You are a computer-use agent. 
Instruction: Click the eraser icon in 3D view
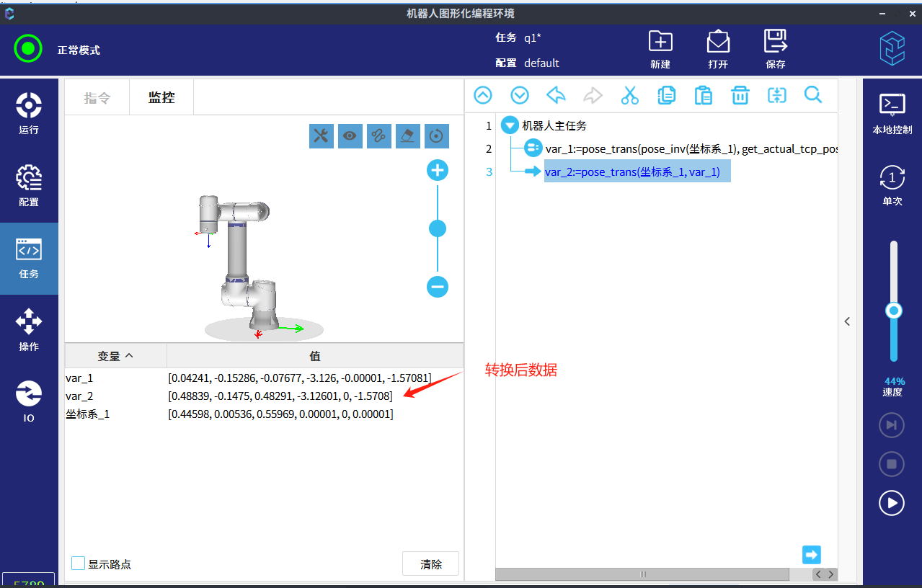pyautogui.click(x=408, y=135)
